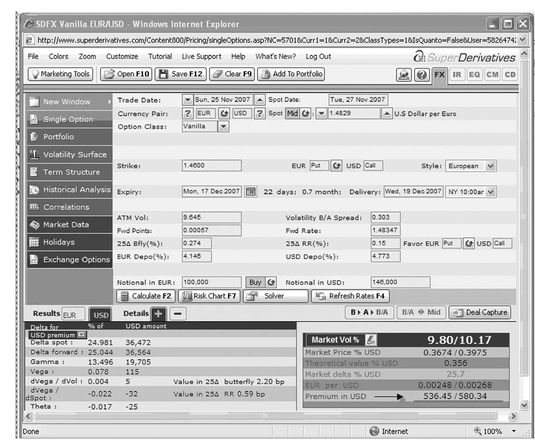
Task: Expand the Option Class Vanilla dropdown
Action: [223, 127]
